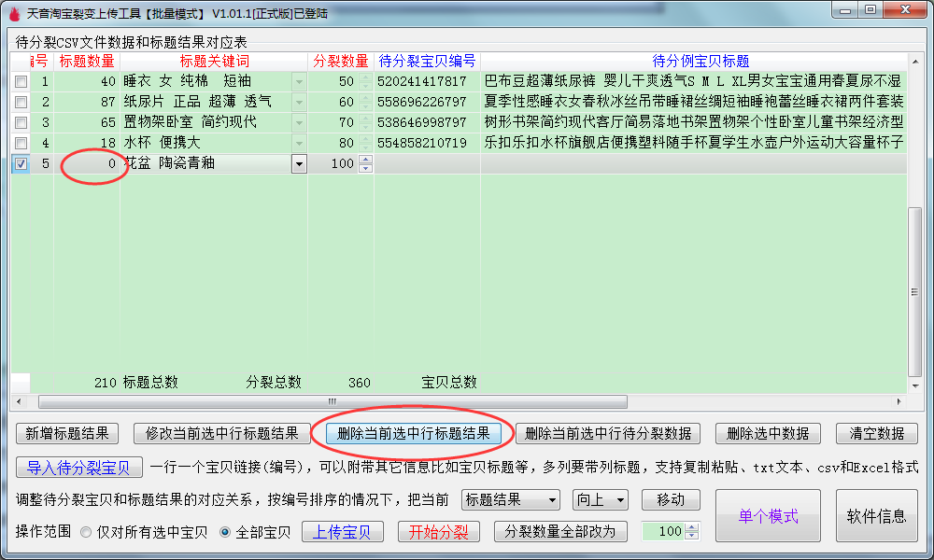Switch to 单个模式 single mode

(768, 516)
